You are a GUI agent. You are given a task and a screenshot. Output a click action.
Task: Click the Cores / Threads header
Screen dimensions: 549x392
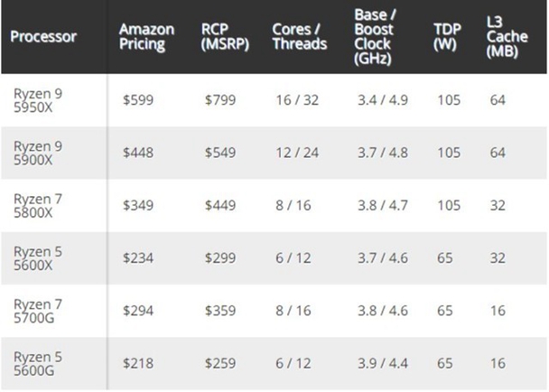(297, 36)
